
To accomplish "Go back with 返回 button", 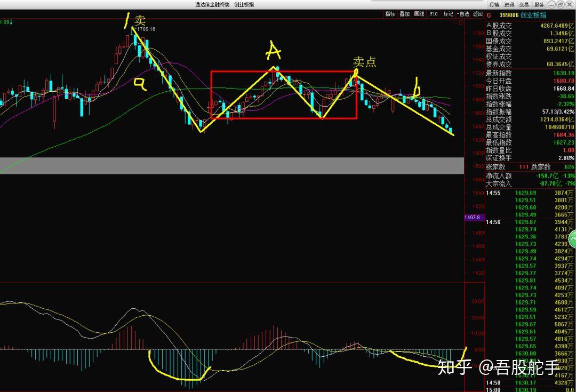I will [x=477, y=14].
